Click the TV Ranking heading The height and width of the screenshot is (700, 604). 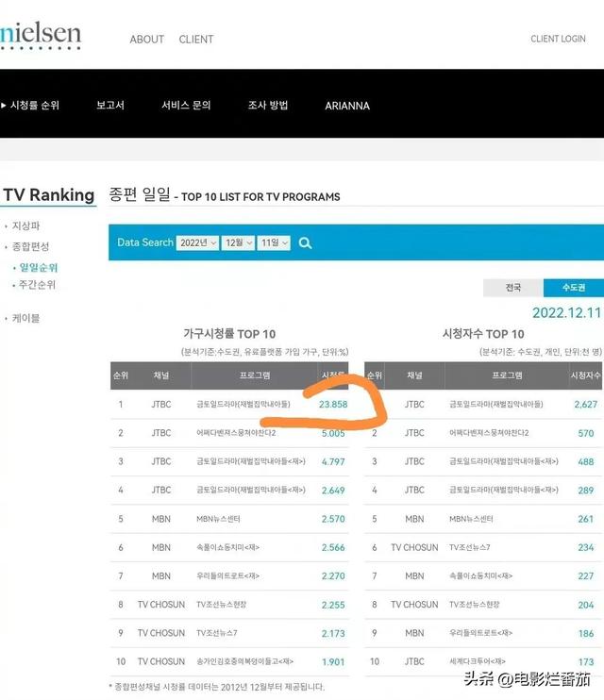[48, 195]
